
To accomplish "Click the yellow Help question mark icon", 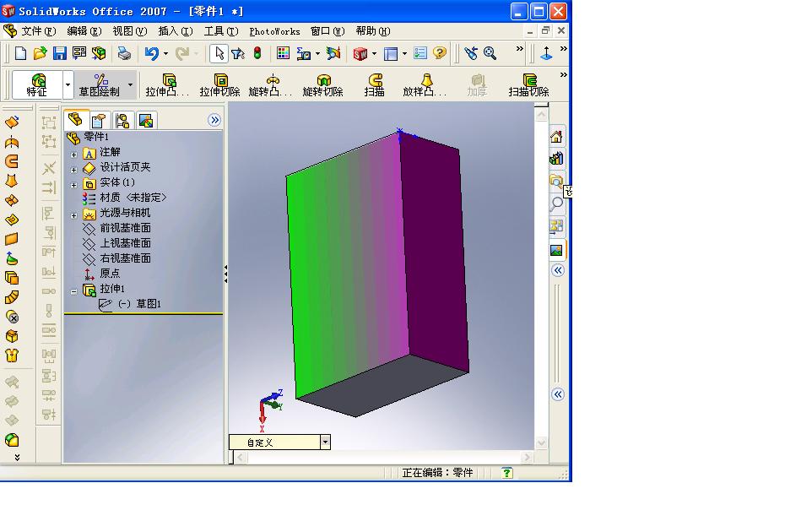I will click(440, 53).
